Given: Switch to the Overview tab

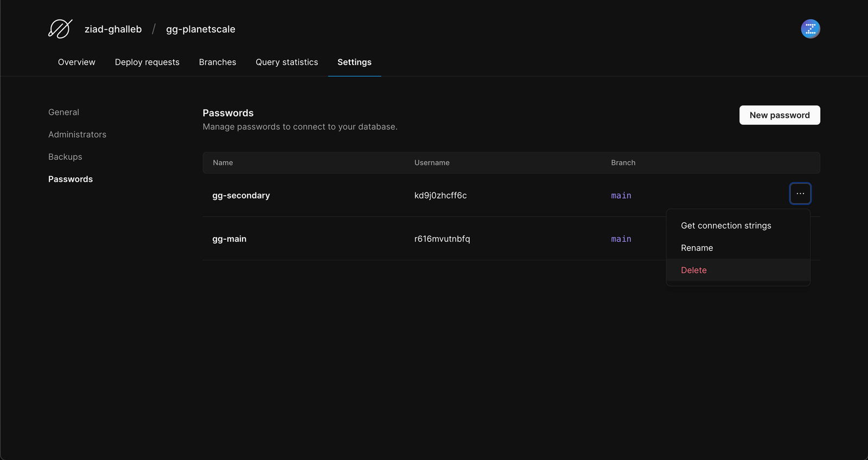Looking at the screenshot, I should 76,62.
